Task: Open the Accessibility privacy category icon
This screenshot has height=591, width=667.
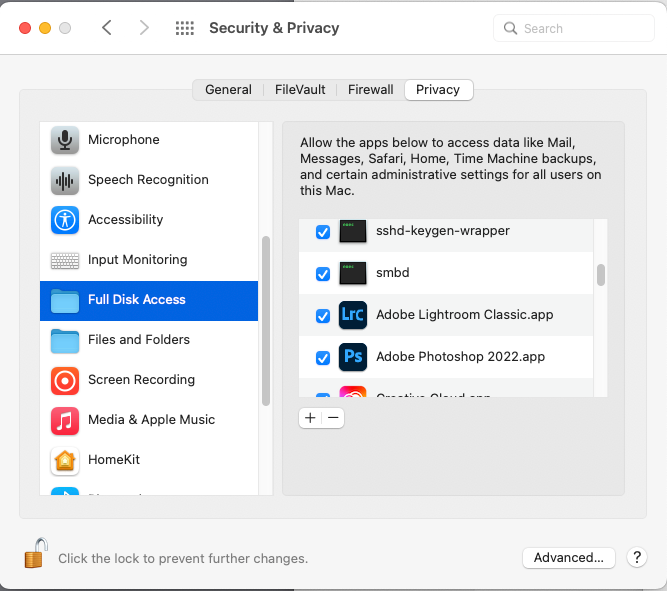Action: point(65,220)
